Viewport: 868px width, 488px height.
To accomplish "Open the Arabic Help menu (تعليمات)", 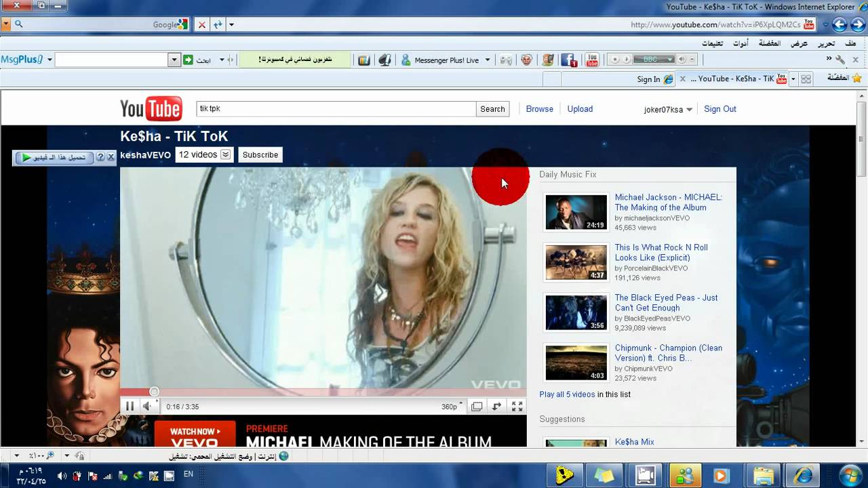I will (712, 43).
